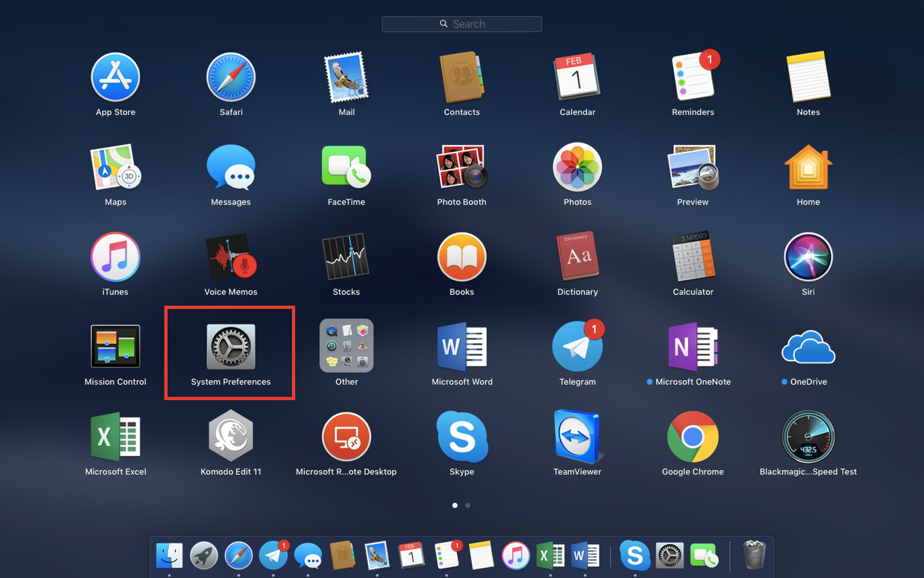Open Safari from the Dock
Image resolution: width=924 pixels, height=578 pixels.
pyautogui.click(x=239, y=555)
